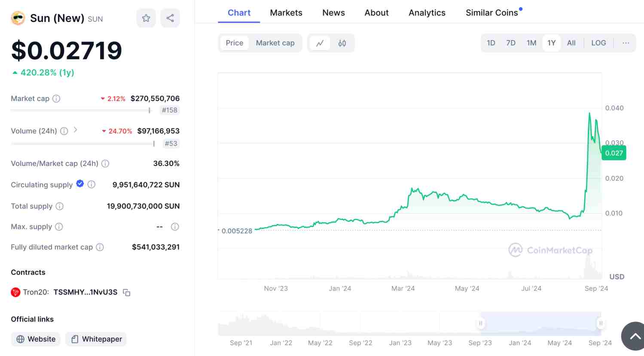Click the 19,900,730,000 SUN total supply
644x356 pixels.
(143, 206)
